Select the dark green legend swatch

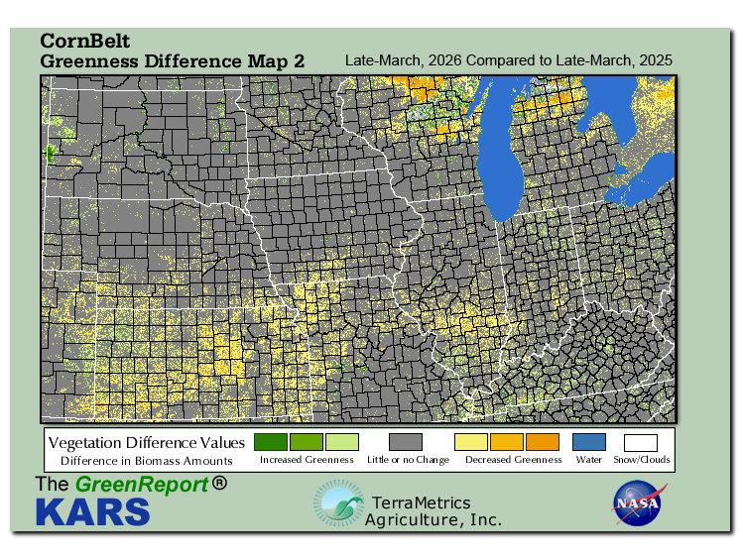271,441
